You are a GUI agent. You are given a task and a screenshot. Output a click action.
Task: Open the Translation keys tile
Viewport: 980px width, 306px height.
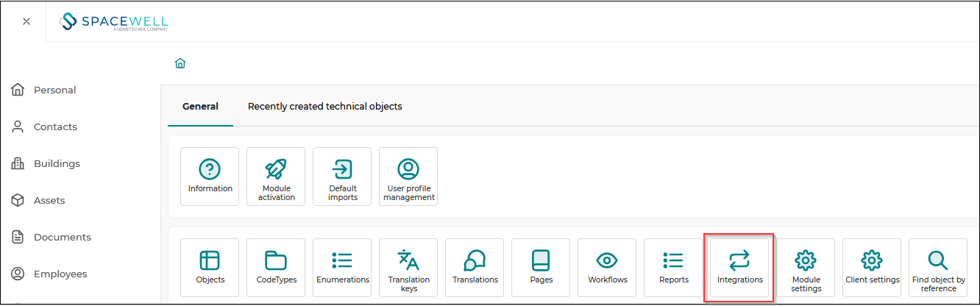coord(408,268)
